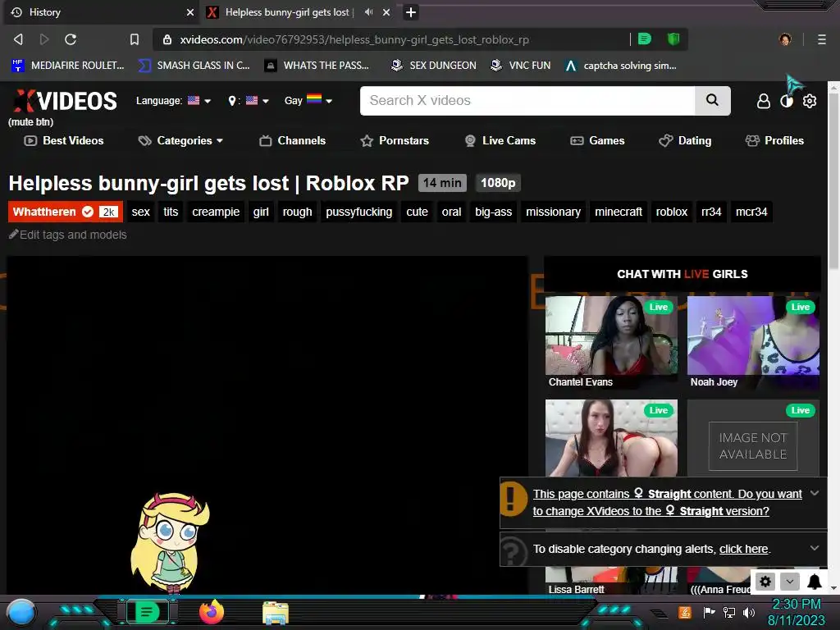Click the page vertical scrollbar thumb
Viewport: 840px width, 630px height.
click(833, 180)
